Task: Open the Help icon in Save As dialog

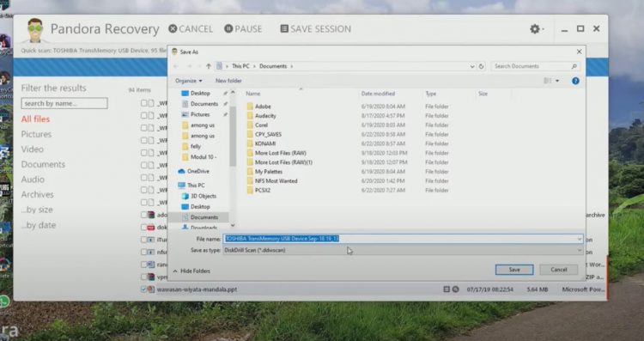Action: 575,81
